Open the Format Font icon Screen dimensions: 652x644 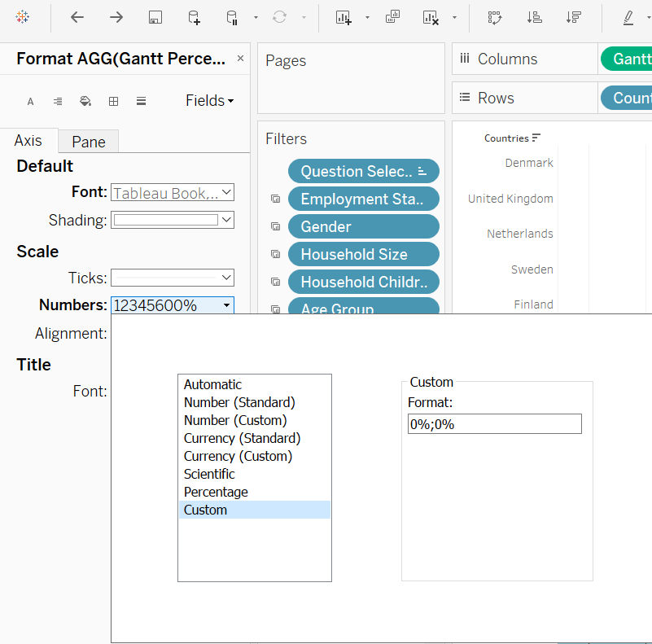pos(31,102)
